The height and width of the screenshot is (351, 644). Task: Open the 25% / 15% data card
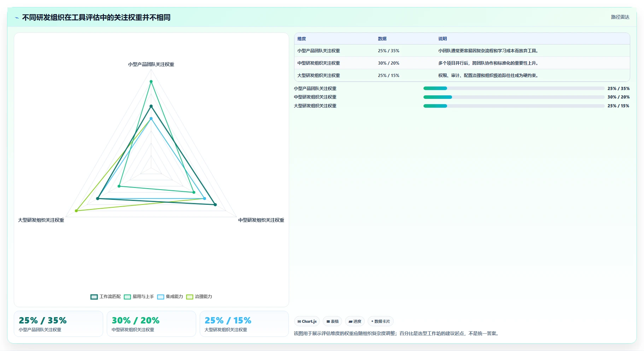[244, 324]
